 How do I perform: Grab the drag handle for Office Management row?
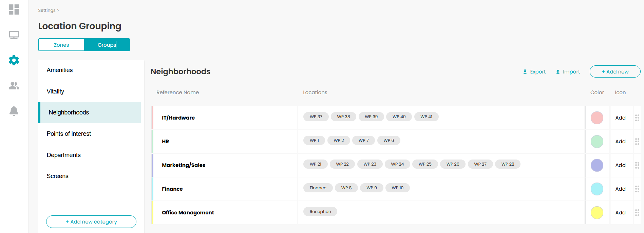coord(637,213)
